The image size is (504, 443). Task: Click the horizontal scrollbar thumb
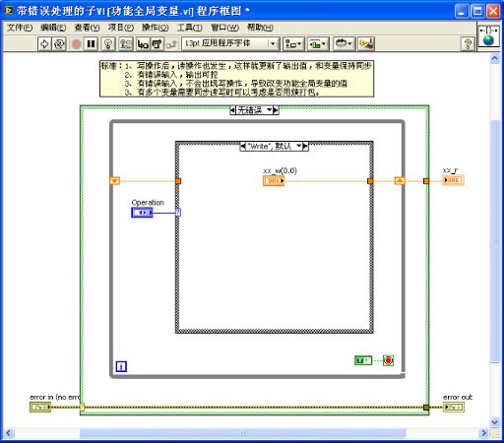click(x=243, y=433)
